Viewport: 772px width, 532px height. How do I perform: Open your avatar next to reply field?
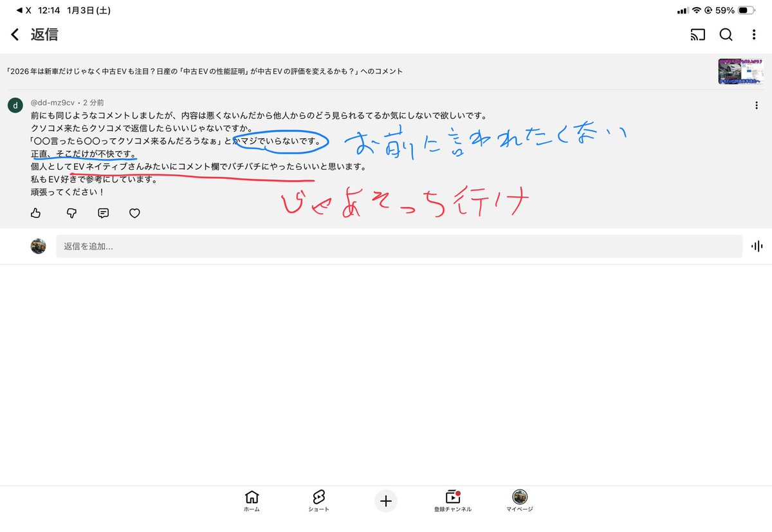click(38, 246)
